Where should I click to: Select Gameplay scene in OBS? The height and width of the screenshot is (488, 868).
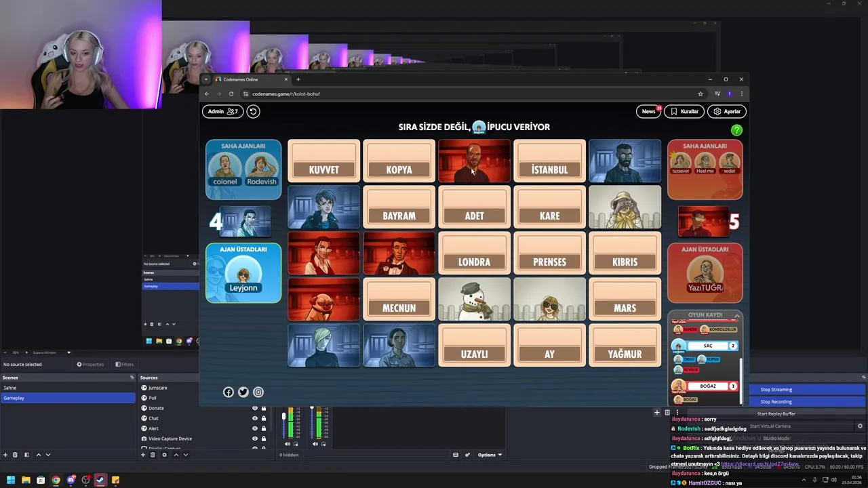(x=68, y=398)
